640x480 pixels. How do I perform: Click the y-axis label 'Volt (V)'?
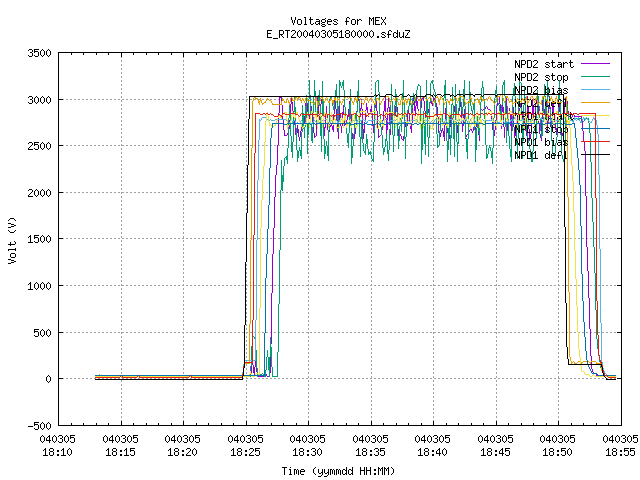[12, 240]
